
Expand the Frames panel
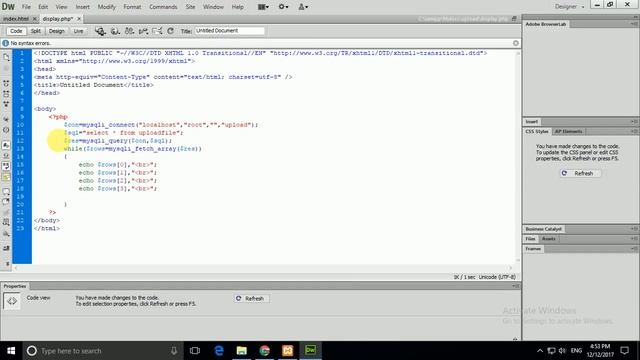pos(533,249)
